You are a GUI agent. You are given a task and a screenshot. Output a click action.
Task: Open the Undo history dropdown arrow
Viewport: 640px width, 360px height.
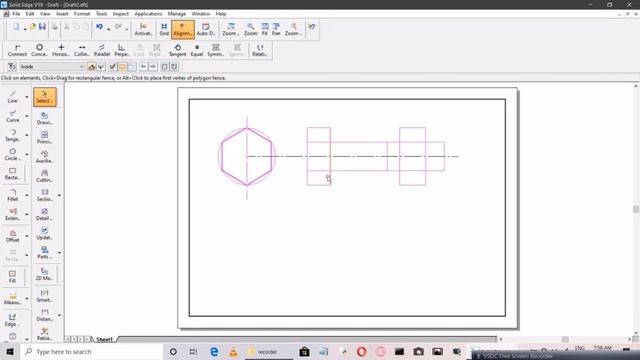tap(108, 29)
